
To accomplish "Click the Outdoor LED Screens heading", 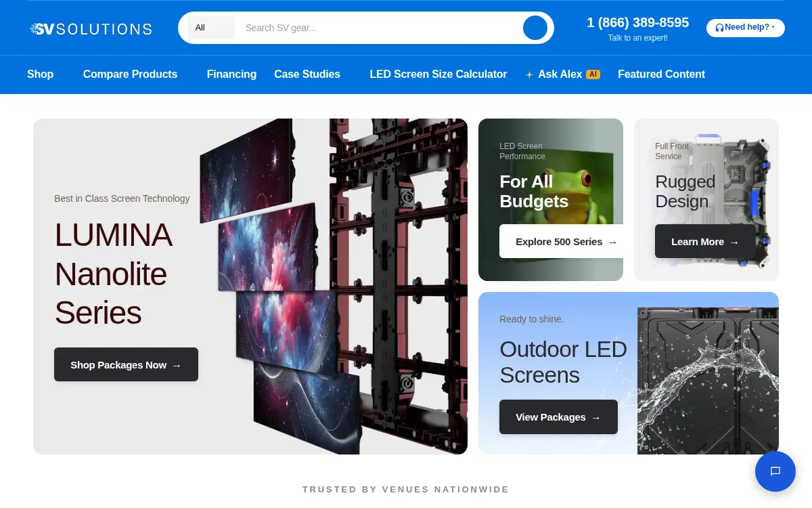I will [x=563, y=362].
